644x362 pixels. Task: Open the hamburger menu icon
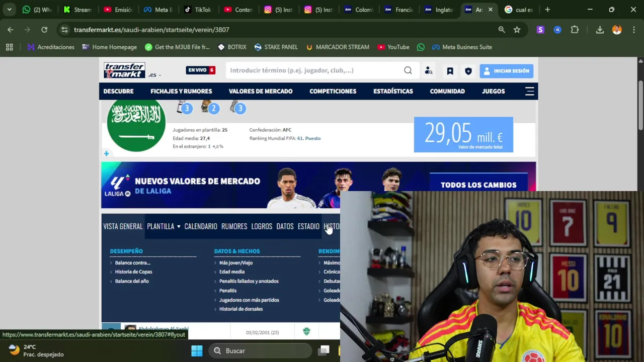tap(530, 91)
